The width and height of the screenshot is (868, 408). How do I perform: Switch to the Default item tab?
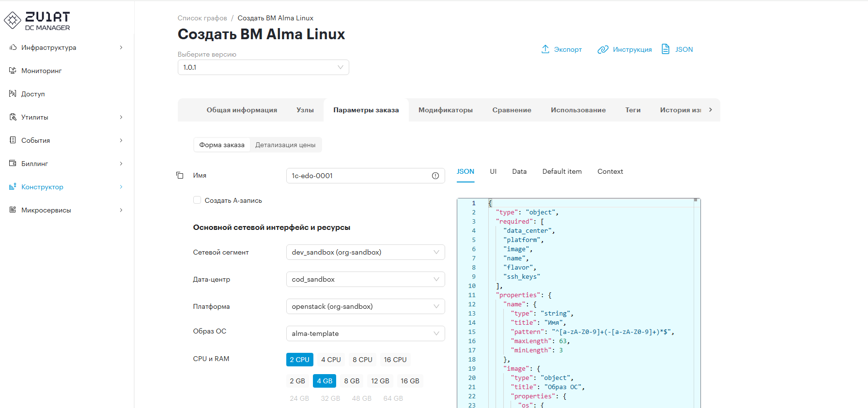point(562,171)
